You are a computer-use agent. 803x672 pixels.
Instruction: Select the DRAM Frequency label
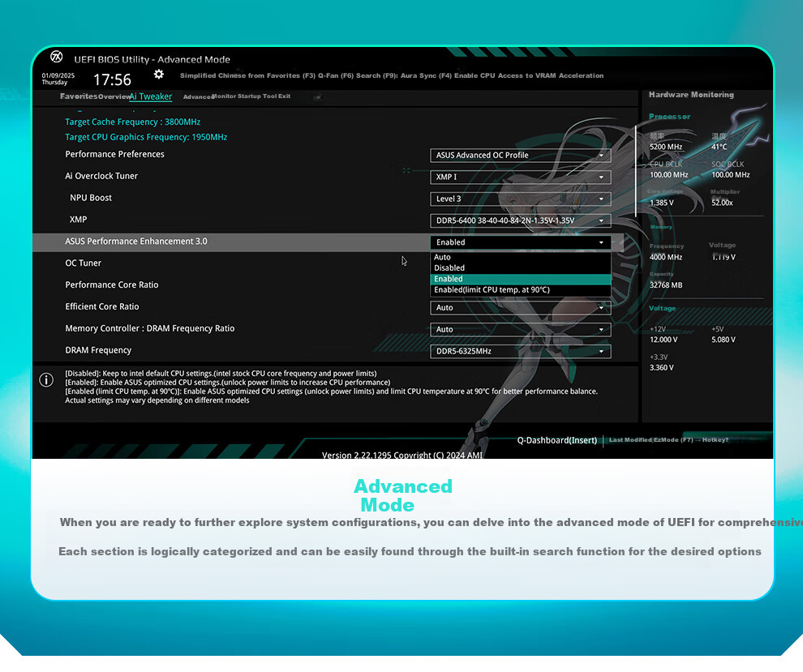pos(98,350)
